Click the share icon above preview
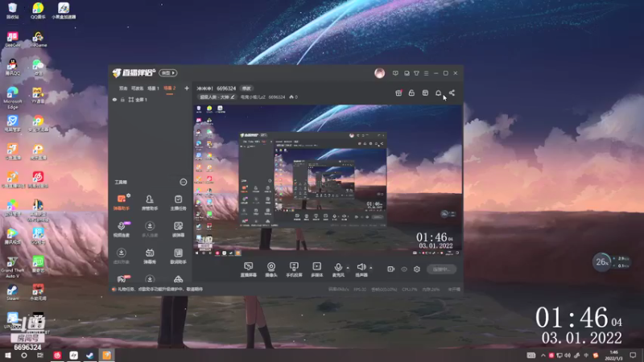The image size is (644, 362). (x=452, y=93)
